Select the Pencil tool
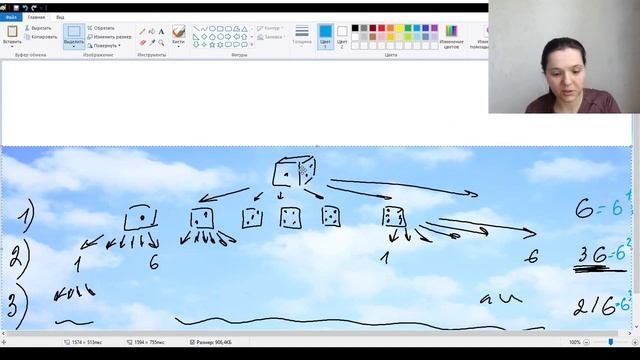The width and height of the screenshot is (640, 360). [142, 31]
